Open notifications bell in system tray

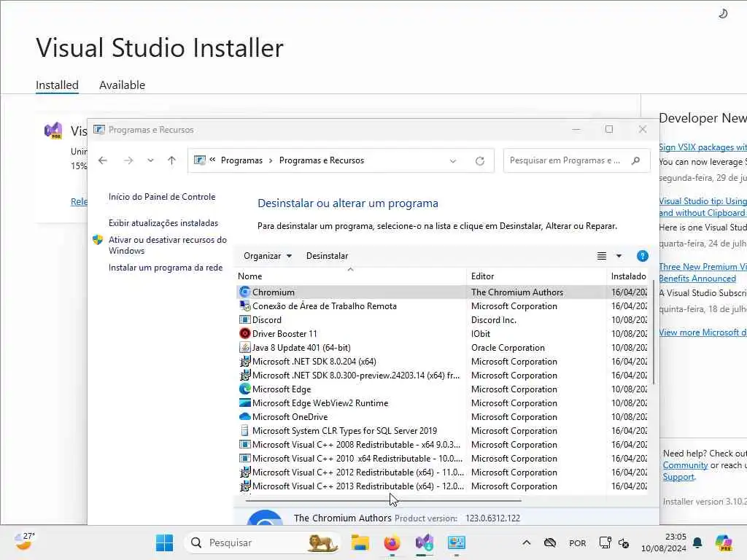pyautogui.click(x=697, y=542)
